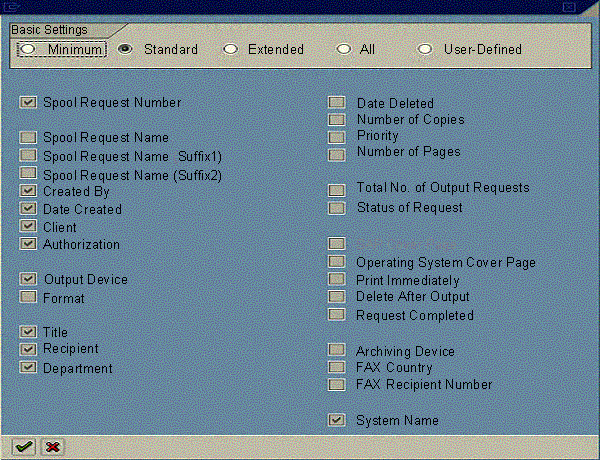Uncheck the Spool Request Number checkbox
The image size is (600, 460).
pyautogui.click(x=28, y=102)
